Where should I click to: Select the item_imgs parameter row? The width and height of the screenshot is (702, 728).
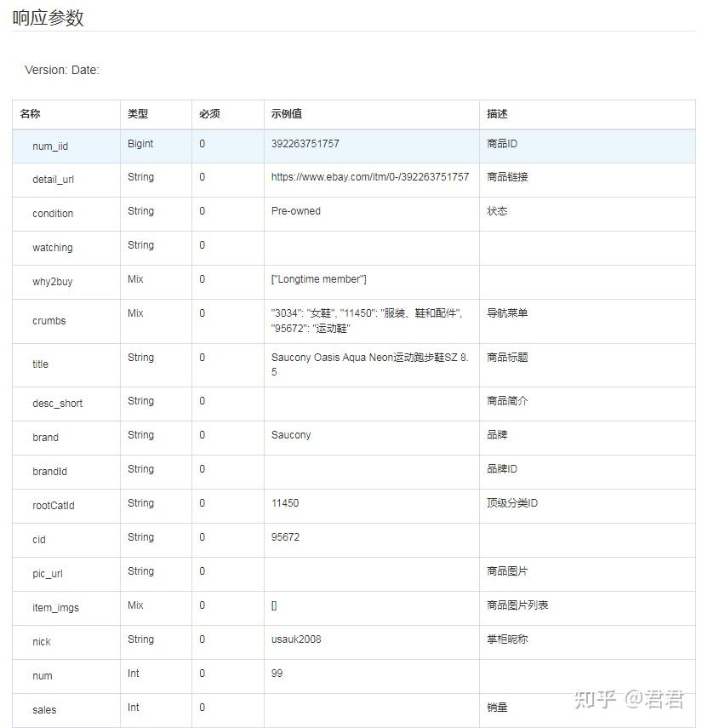click(x=54, y=605)
